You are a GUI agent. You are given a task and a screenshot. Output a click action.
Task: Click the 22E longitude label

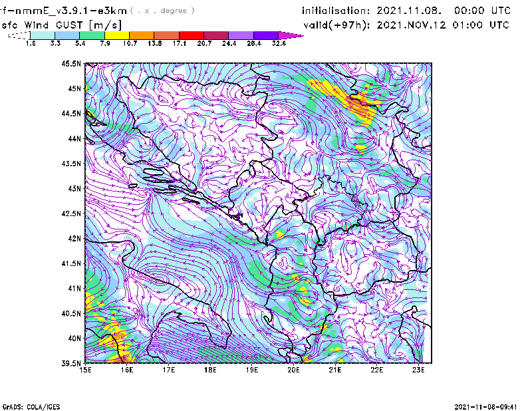[377, 370]
